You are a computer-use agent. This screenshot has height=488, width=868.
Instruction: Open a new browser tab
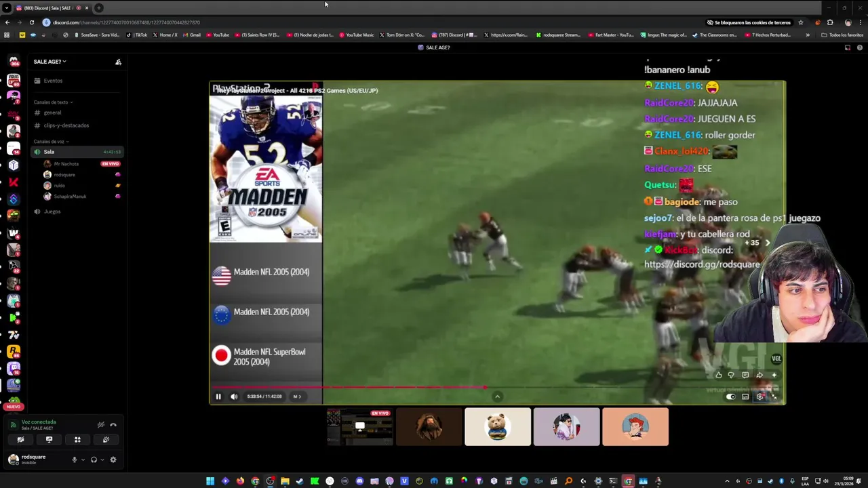(99, 8)
